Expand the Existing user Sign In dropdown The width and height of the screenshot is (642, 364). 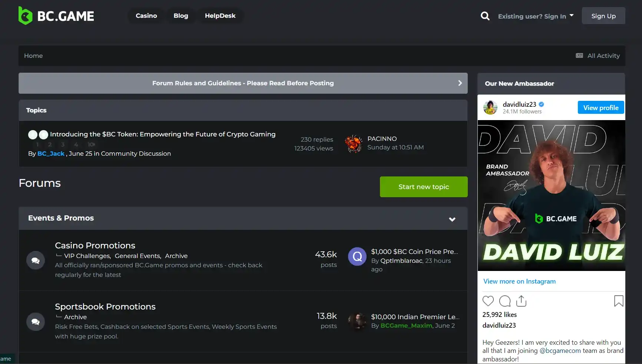(536, 16)
